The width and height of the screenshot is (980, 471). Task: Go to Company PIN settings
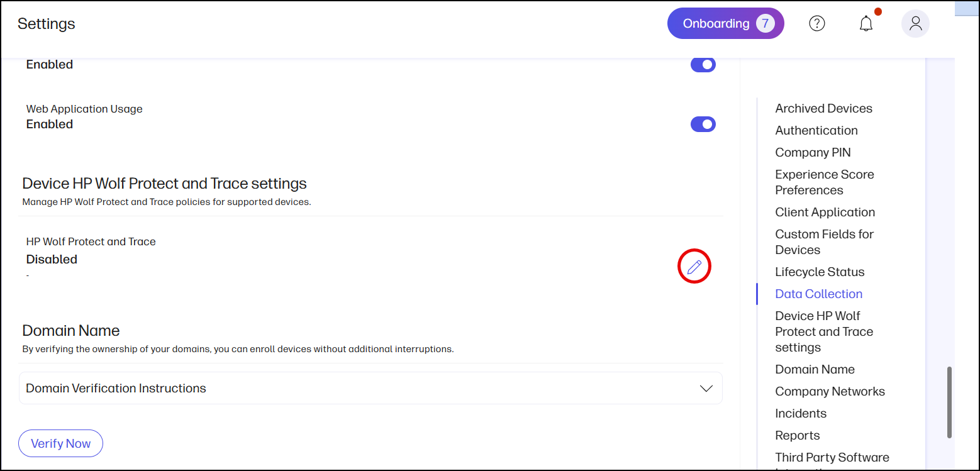[813, 152]
